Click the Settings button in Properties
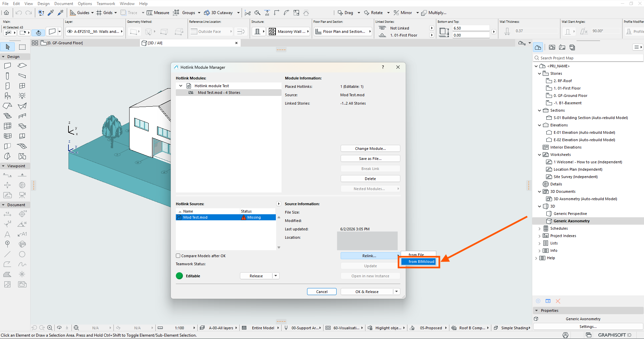The width and height of the screenshot is (644, 339). pyautogui.click(x=588, y=327)
